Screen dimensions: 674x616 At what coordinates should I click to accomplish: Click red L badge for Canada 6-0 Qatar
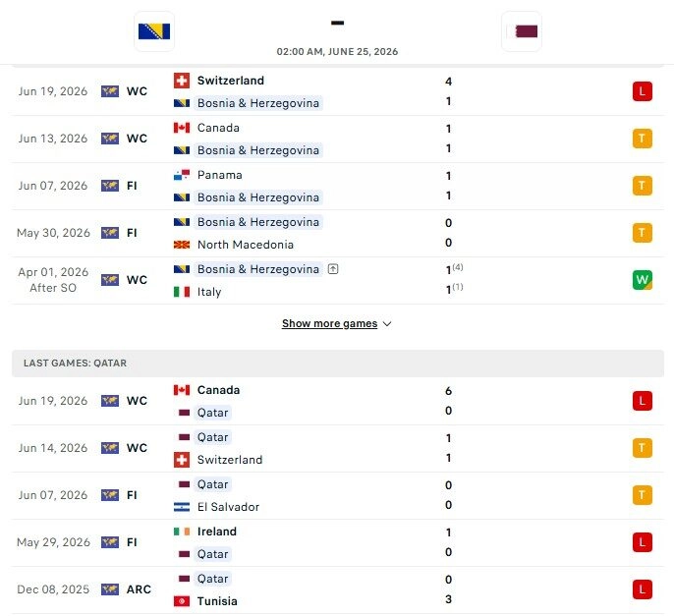pyautogui.click(x=643, y=401)
